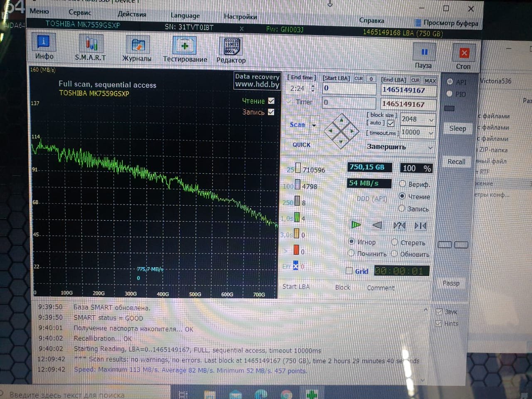Click the Просмотр буфера icon
Viewport: 532px width, 399px height.
418,22
